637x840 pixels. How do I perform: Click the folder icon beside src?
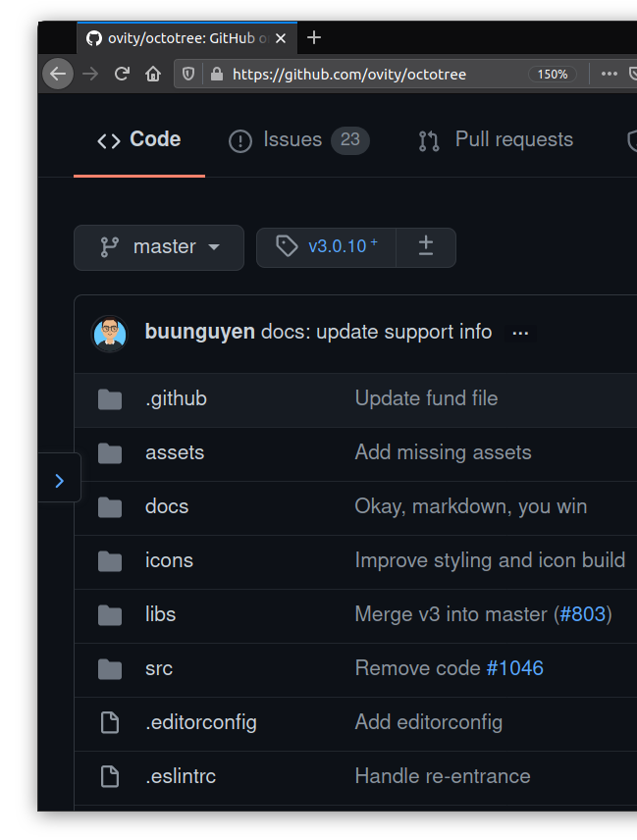coord(110,669)
